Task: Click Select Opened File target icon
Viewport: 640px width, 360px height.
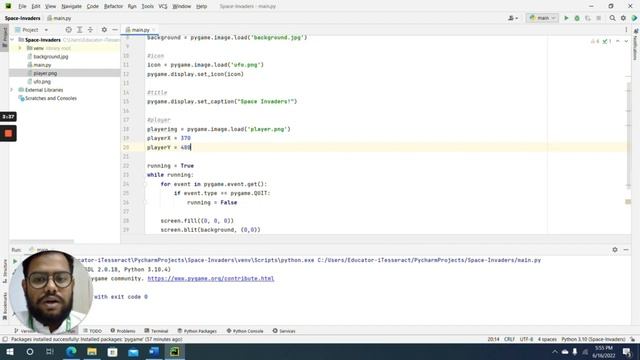Action: 69,30
